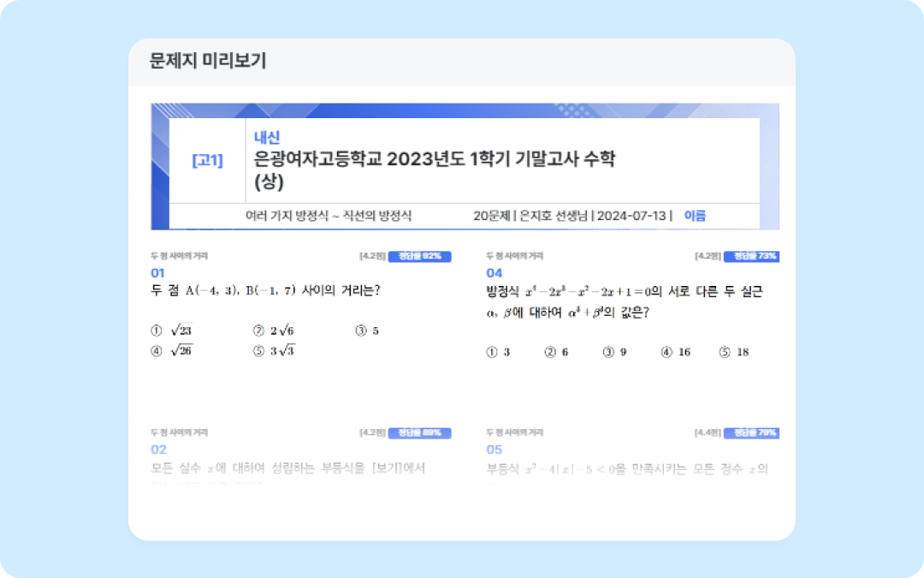Click the 문제지 미리보기 panel title

click(208, 62)
